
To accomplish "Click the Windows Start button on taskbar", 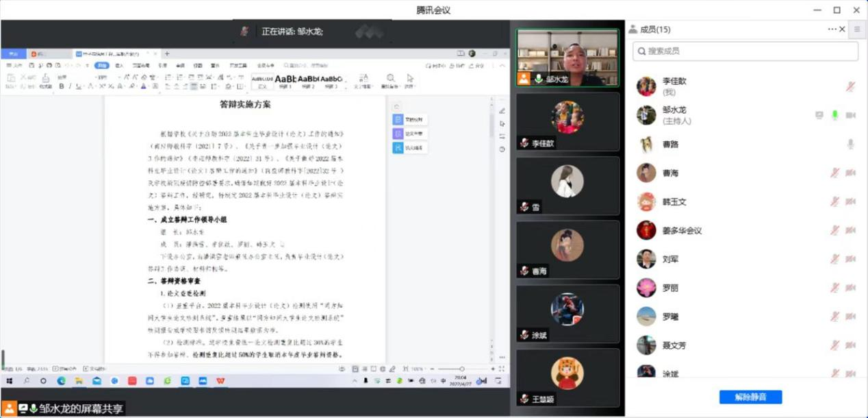I will tap(10, 381).
